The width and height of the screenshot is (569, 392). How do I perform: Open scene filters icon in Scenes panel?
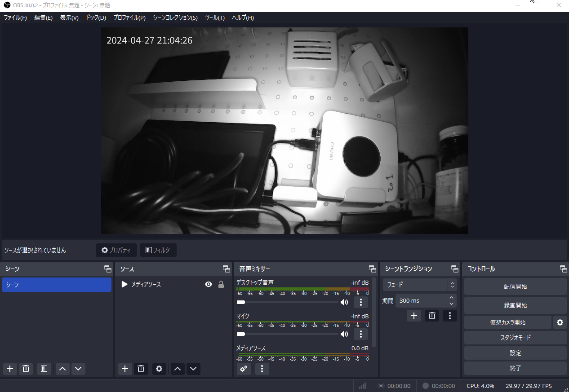pyautogui.click(x=44, y=369)
